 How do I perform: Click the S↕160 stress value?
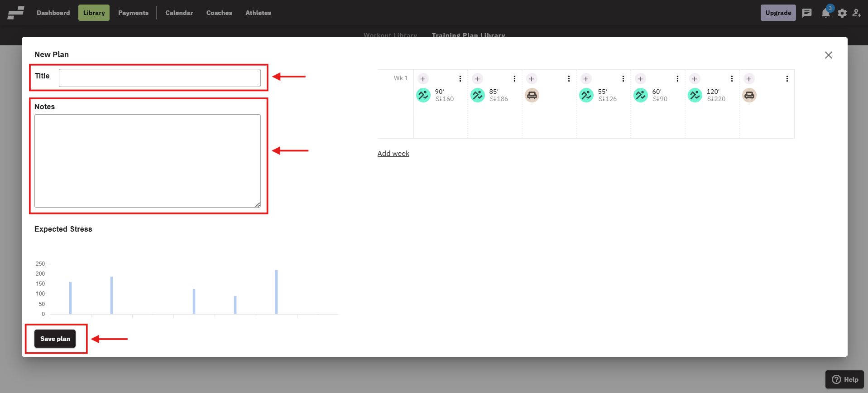click(445, 99)
